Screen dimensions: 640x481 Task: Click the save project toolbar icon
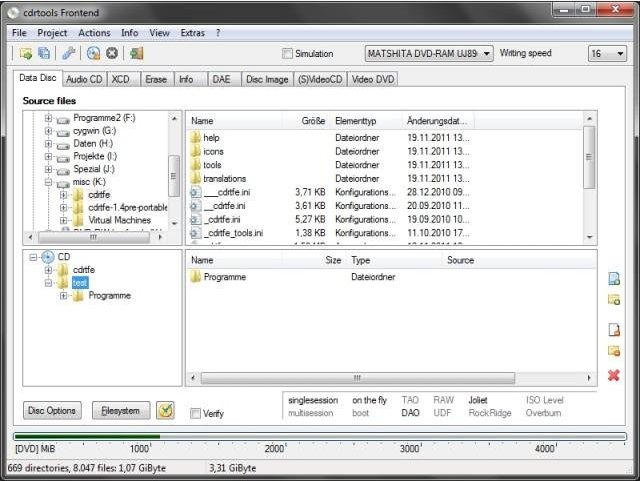[x=44, y=53]
